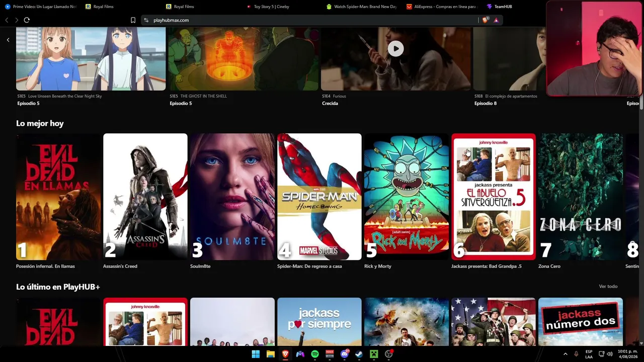This screenshot has height=362, width=644.
Task: Open OBS Studio from the taskbar
Action: (389, 354)
